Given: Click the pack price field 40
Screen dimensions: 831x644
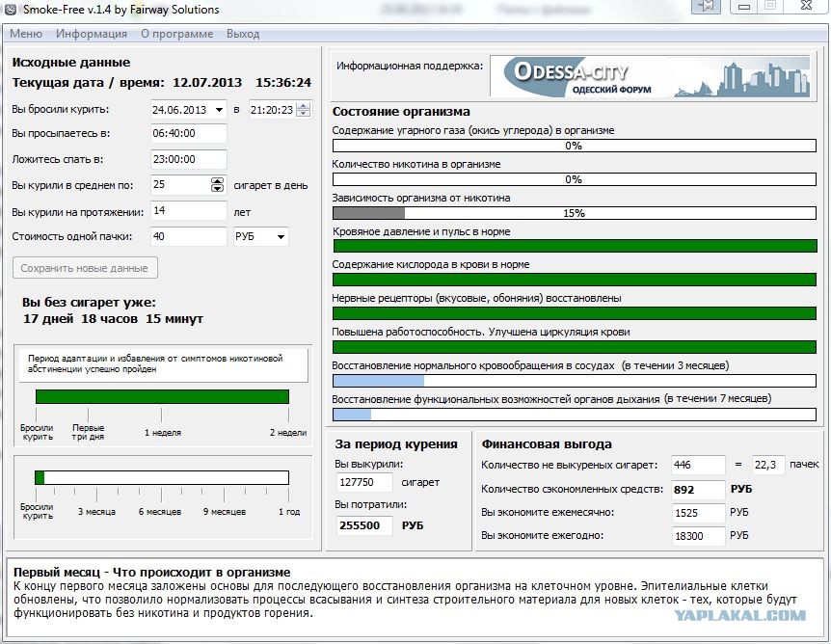Looking at the screenshot, I should coord(189,236).
